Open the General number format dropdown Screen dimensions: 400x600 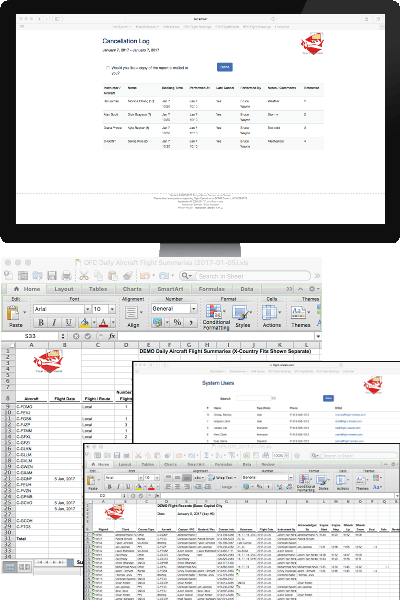(194, 309)
